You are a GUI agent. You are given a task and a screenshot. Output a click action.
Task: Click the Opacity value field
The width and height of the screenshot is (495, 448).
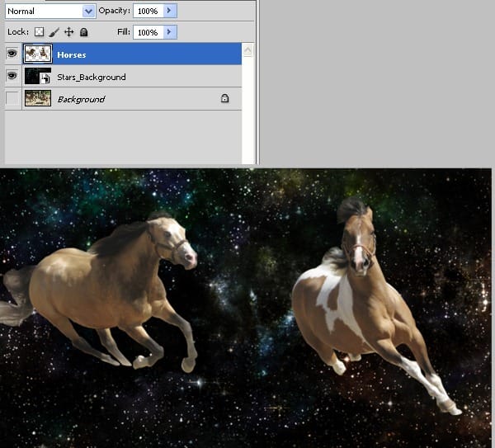(148, 11)
